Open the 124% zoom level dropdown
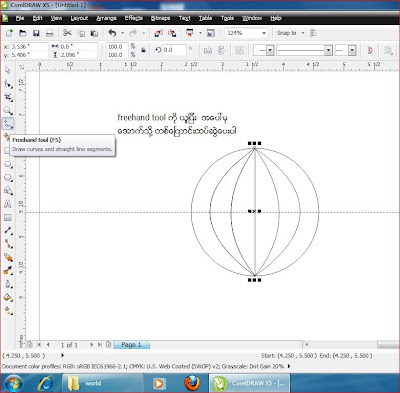This screenshot has width=400, height=393. pos(264,33)
